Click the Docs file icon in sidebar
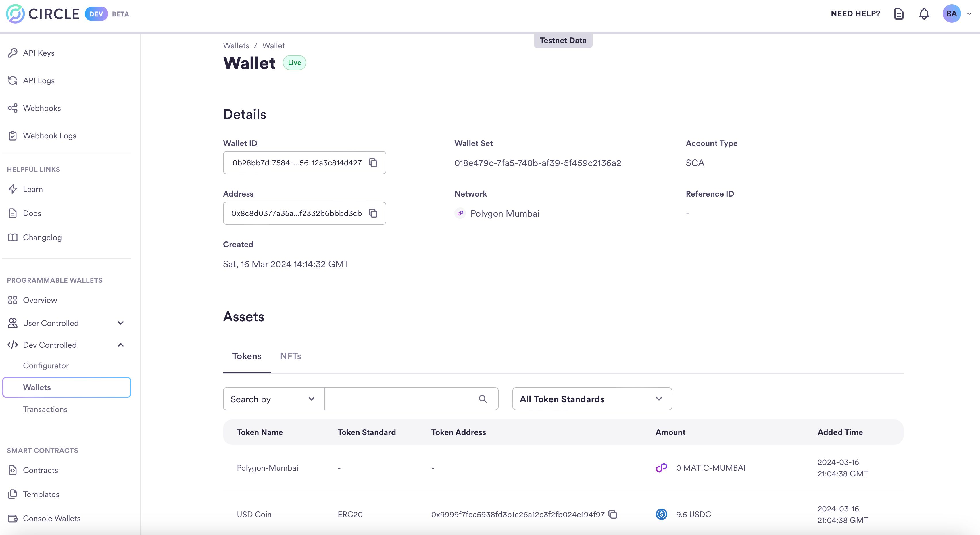The image size is (980, 535). coord(13,213)
